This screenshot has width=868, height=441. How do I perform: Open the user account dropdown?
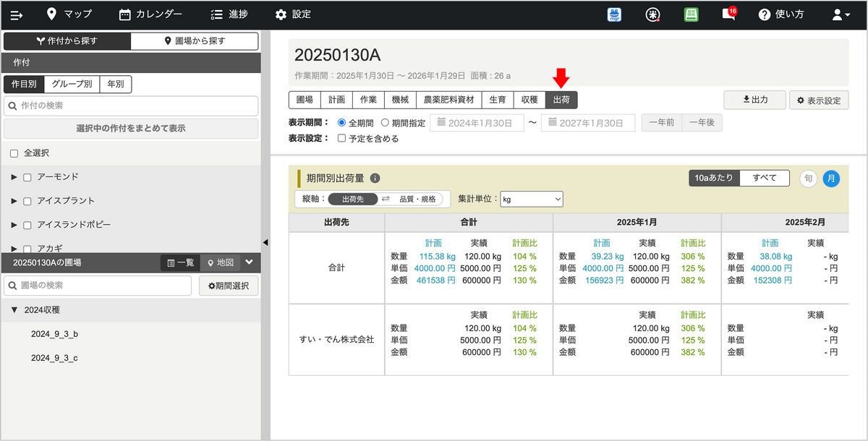841,14
